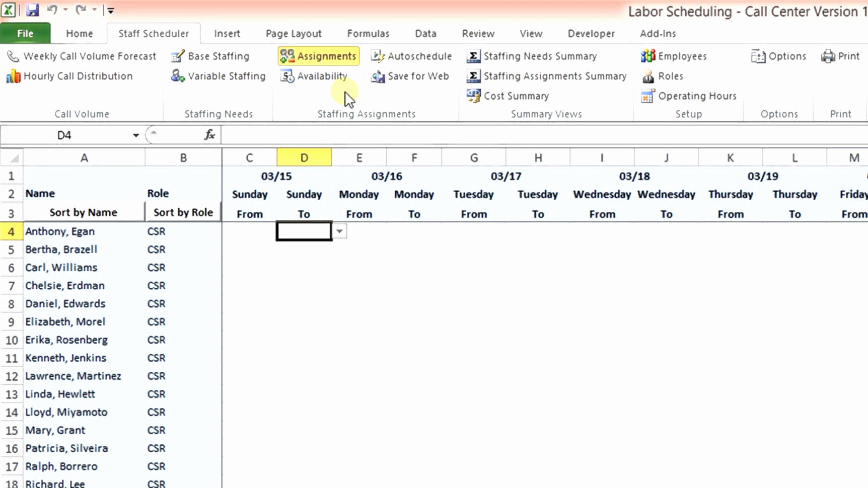This screenshot has width=868, height=488.
Task: Open the Availability view
Action: (314, 76)
